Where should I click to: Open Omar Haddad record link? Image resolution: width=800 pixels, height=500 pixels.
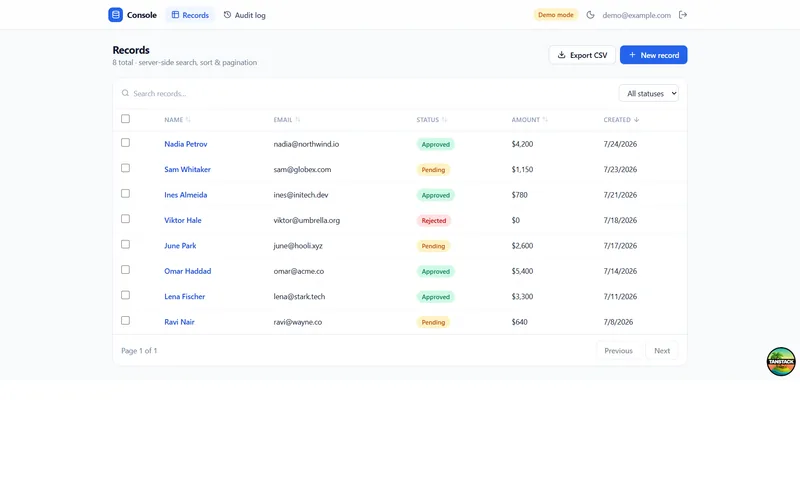pyautogui.click(x=188, y=271)
